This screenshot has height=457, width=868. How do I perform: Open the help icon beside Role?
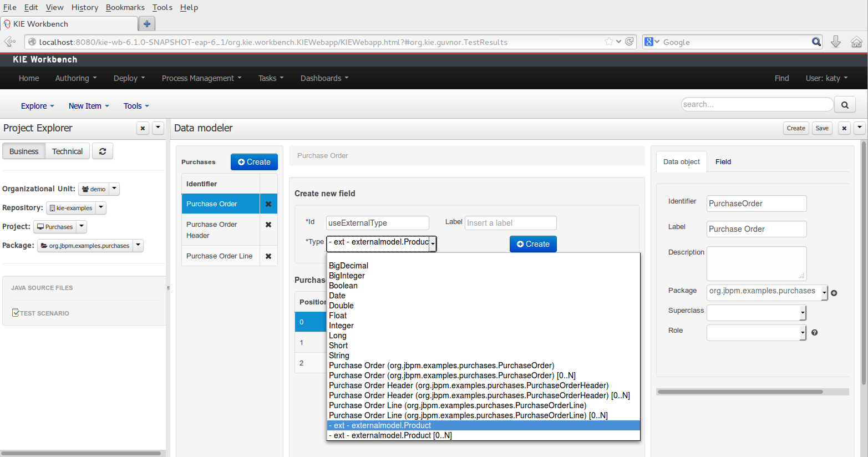point(814,333)
